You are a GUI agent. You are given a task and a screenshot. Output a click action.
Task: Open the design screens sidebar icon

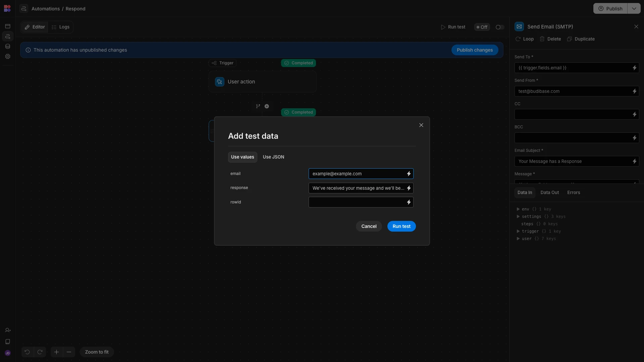tap(8, 26)
